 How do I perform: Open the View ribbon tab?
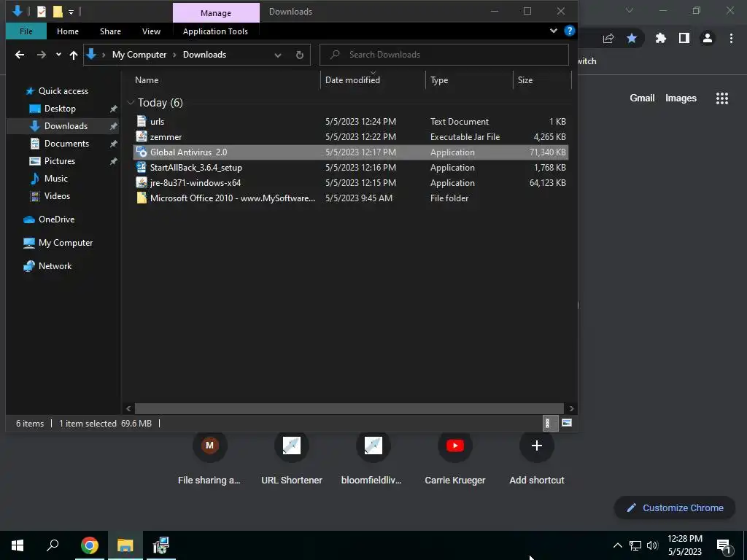click(x=151, y=31)
